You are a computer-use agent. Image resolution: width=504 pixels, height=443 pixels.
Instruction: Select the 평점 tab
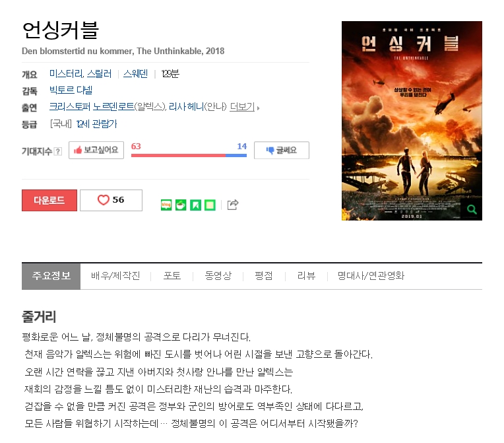pyautogui.click(x=264, y=276)
